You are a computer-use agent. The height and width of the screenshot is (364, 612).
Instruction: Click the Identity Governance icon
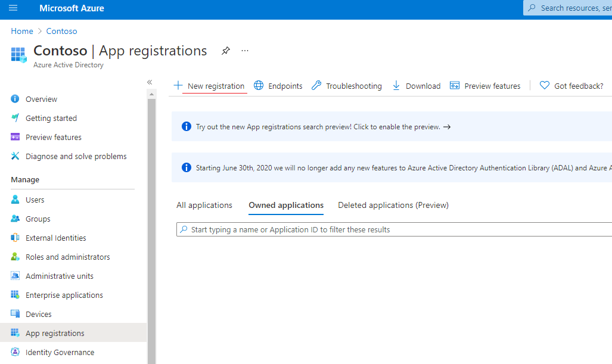[15, 351]
